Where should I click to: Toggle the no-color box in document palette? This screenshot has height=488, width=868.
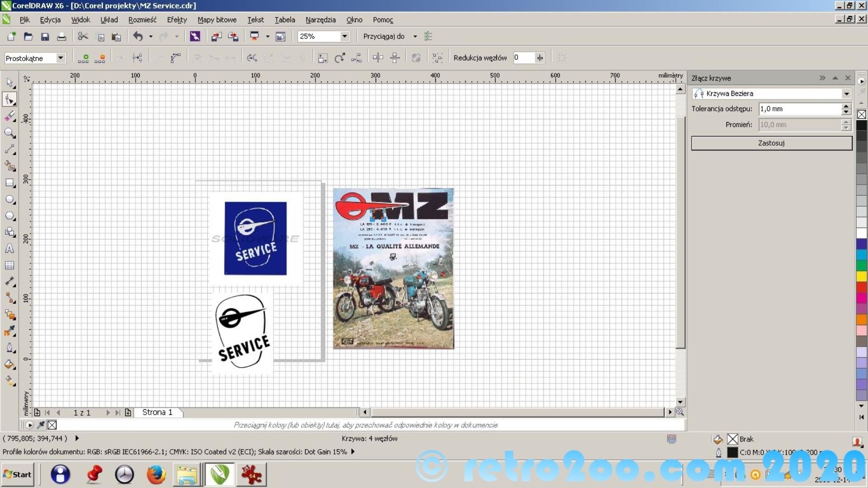pyautogui.click(x=52, y=425)
